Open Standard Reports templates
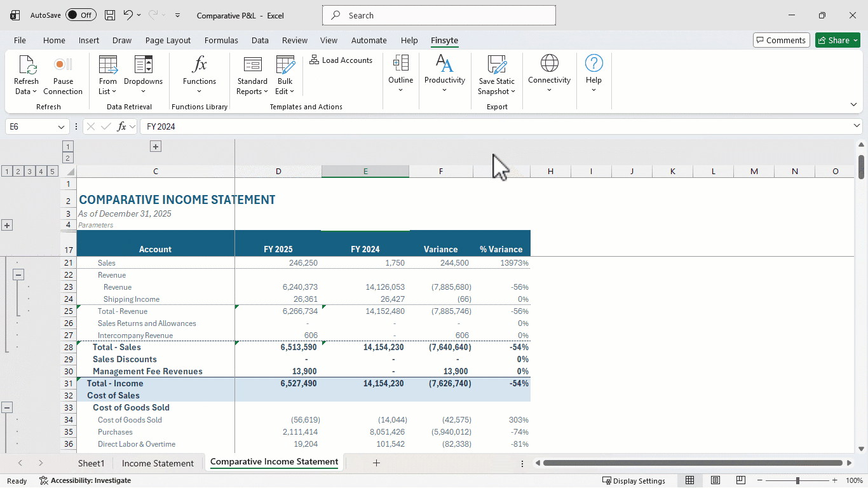The width and height of the screenshot is (868, 488). 252,75
